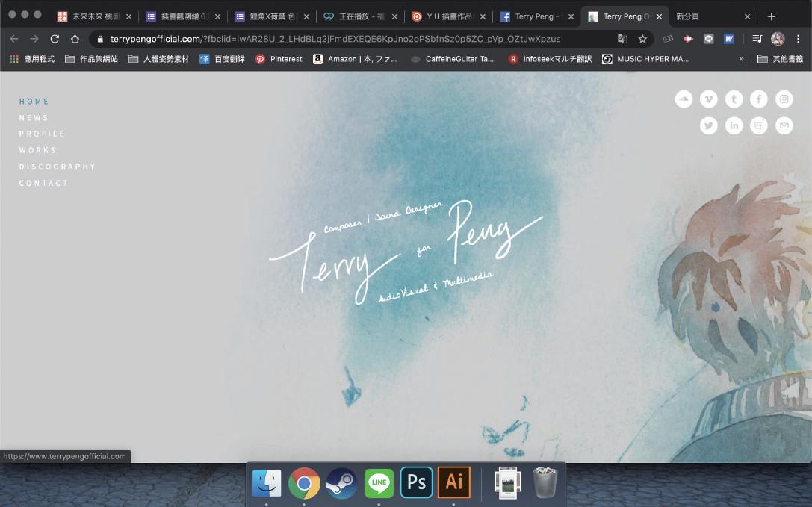
Task: Reload the page with refresh icon
Action: (x=55, y=39)
